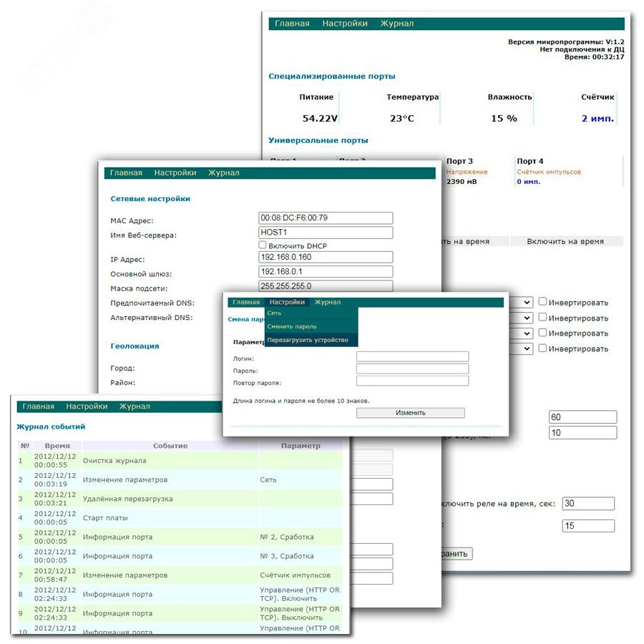
Task: Select the MAC address field 00:08:DC:F6:00:79
Action: pyautogui.click(x=326, y=218)
